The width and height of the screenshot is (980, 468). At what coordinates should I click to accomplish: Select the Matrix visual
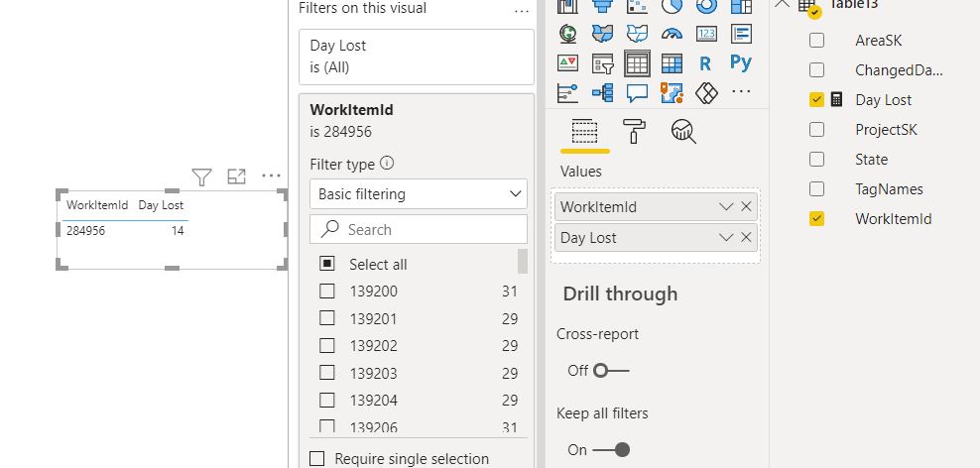click(x=672, y=63)
